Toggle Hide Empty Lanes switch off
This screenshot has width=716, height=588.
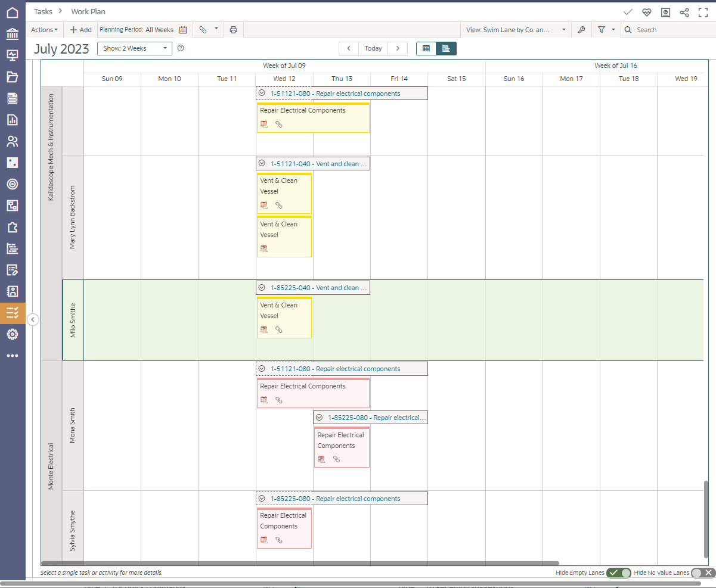[618, 573]
